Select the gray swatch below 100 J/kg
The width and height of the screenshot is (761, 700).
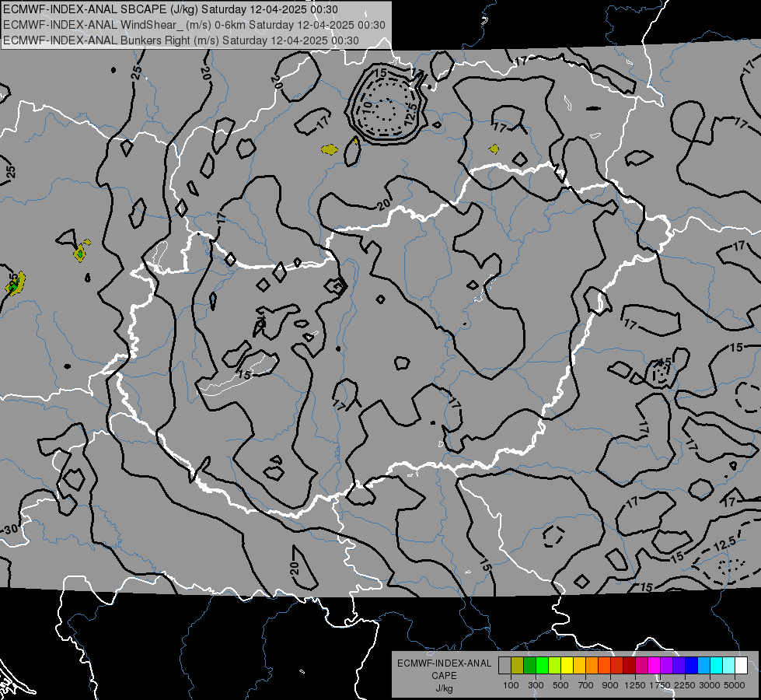(x=504, y=665)
